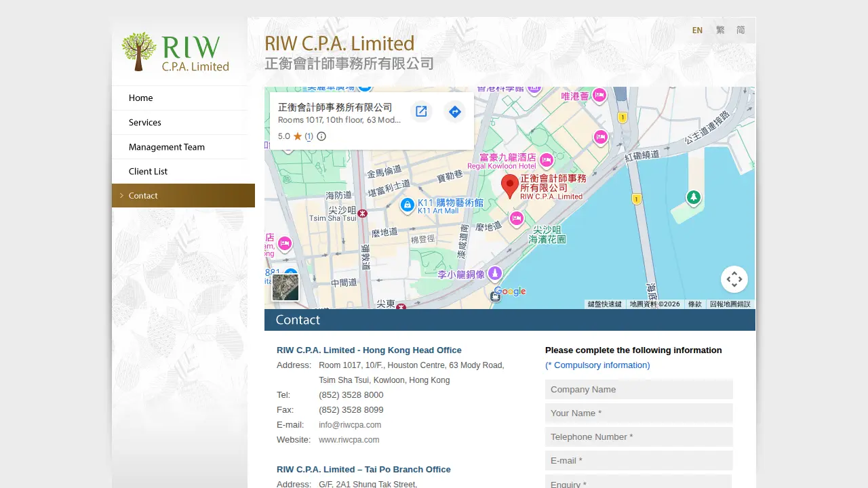Click the RIW C.P.A. Limited tree logo
The image size is (868, 488).
pyautogui.click(x=175, y=52)
